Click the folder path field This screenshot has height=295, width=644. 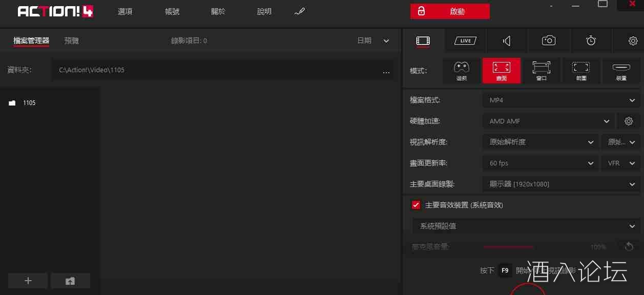222,70
